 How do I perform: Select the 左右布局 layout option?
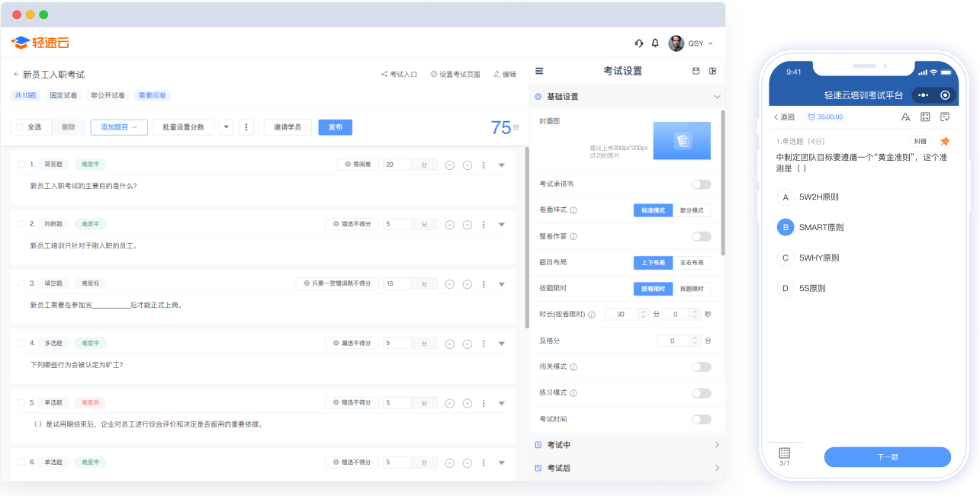click(x=692, y=263)
